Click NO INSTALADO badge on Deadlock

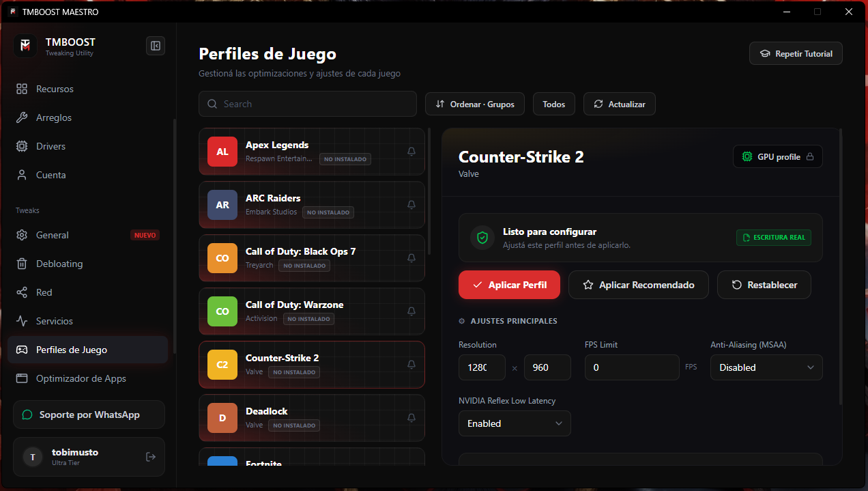pyautogui.click(x=293, y=425)
